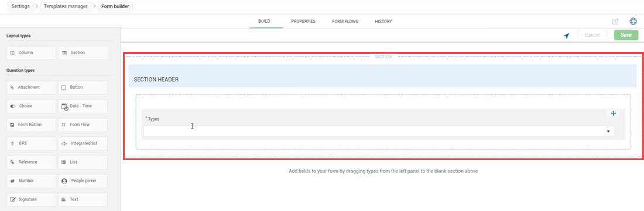This screenshot has width=644, height=211.
Task: Click the Layout types heading
Action: pyautogui.click(x=19, y=36)
